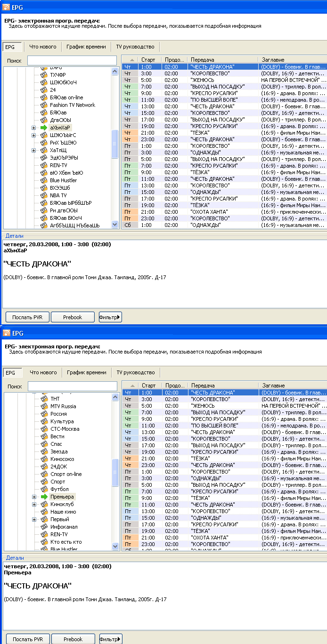Select the РиХ ЪШЭЮ channel
The image size is (327, 644).
click(x=63, y=143)
